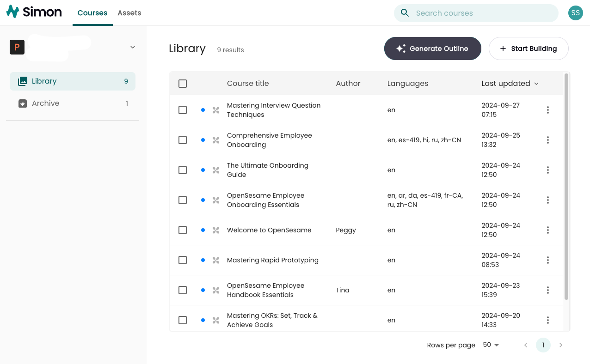
Task: Click the course type icon beside Welcome to OpenSesame
Action: (x=215, y=230)
